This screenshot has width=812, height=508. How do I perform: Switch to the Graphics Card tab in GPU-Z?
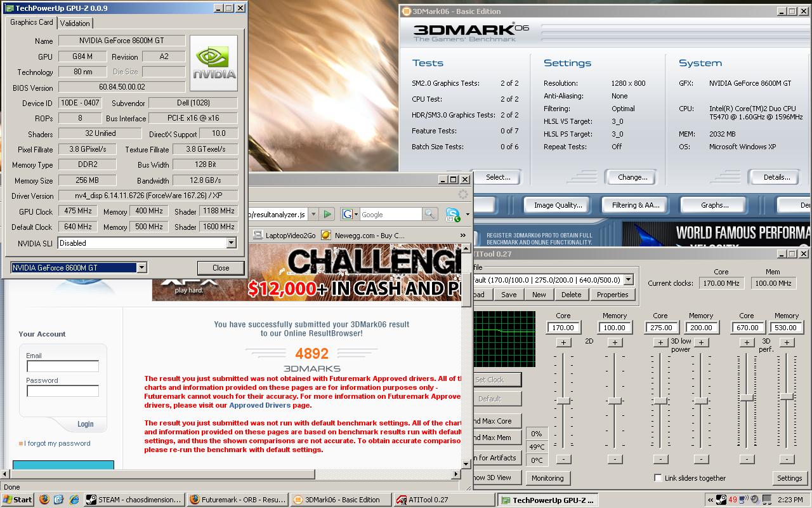coord(32,22)
